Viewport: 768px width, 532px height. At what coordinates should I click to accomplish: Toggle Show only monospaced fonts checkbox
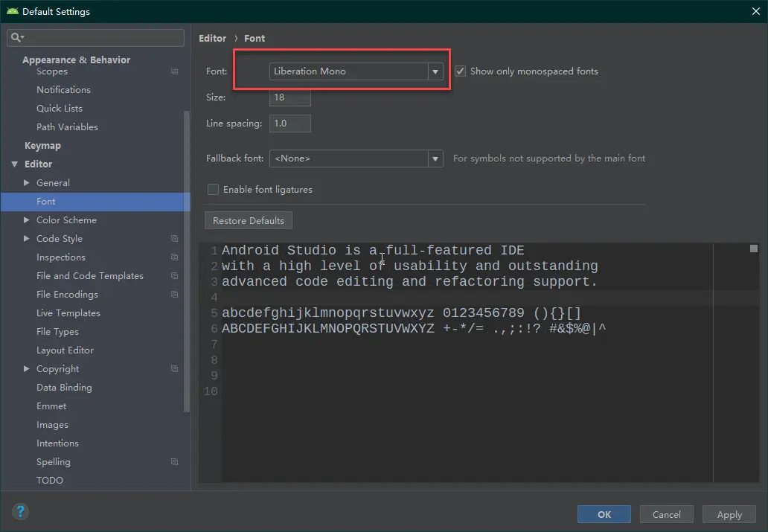(461, 71)
